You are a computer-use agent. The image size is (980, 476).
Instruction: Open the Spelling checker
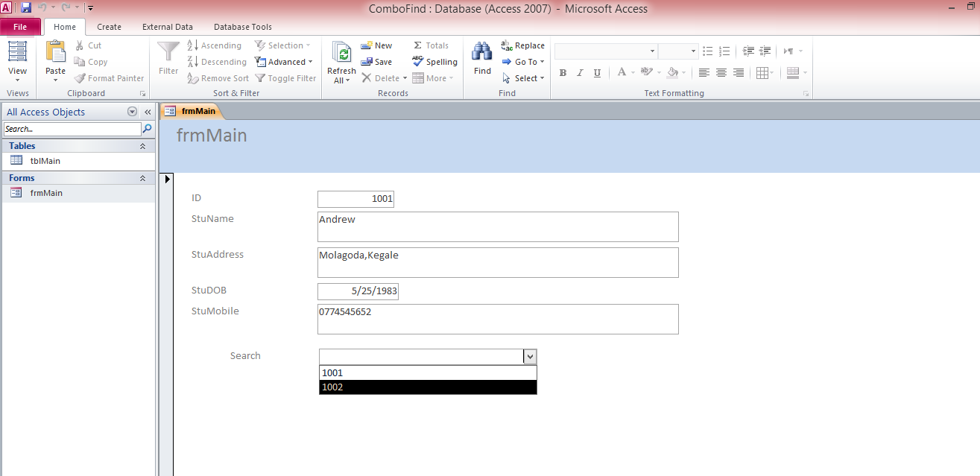[434, 62]
